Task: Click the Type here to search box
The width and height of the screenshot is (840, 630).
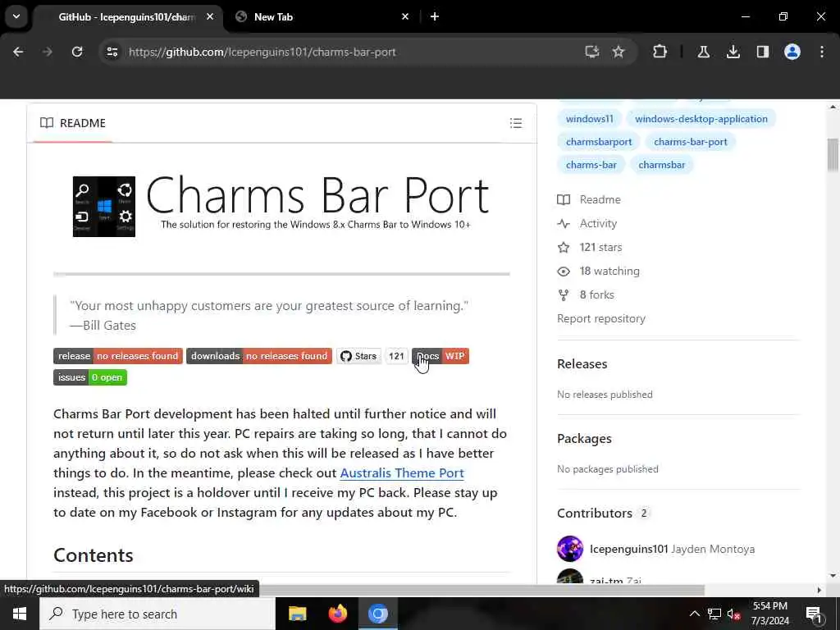Action: [x=157, y=614]
